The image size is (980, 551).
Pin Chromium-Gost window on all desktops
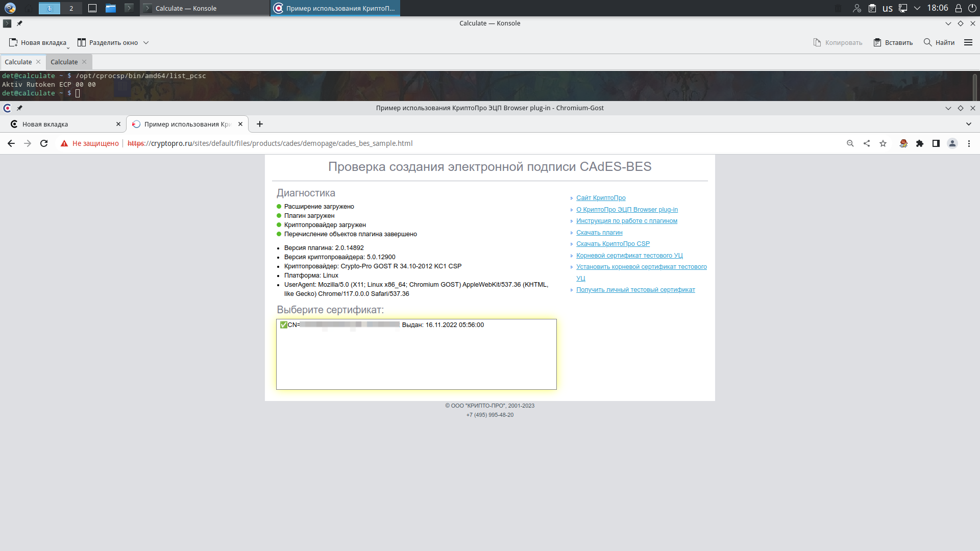point(19,108)
